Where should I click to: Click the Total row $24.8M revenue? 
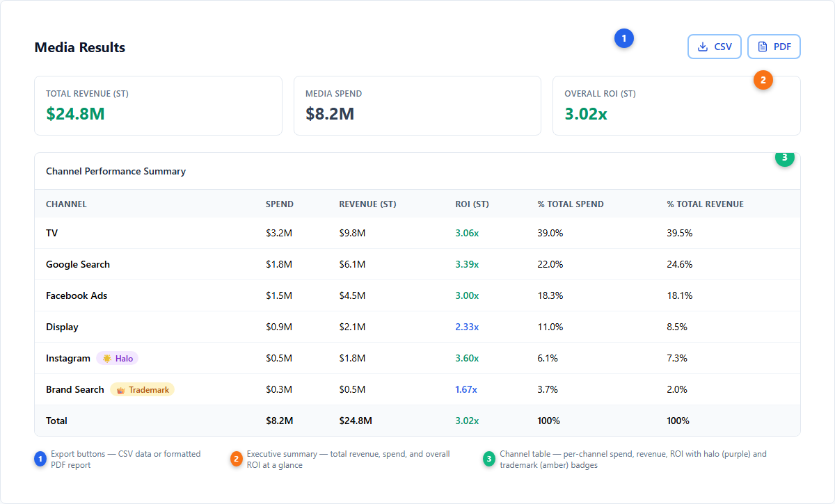click(x=356, y=421)
